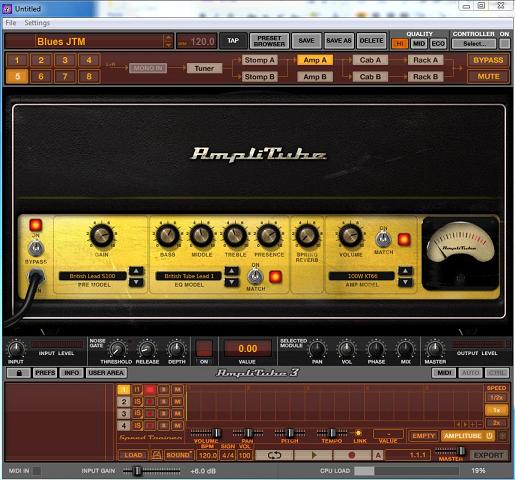Click the lock icon beside PREFS
This screenshot has width=515, height=480.
coord(19,373)
